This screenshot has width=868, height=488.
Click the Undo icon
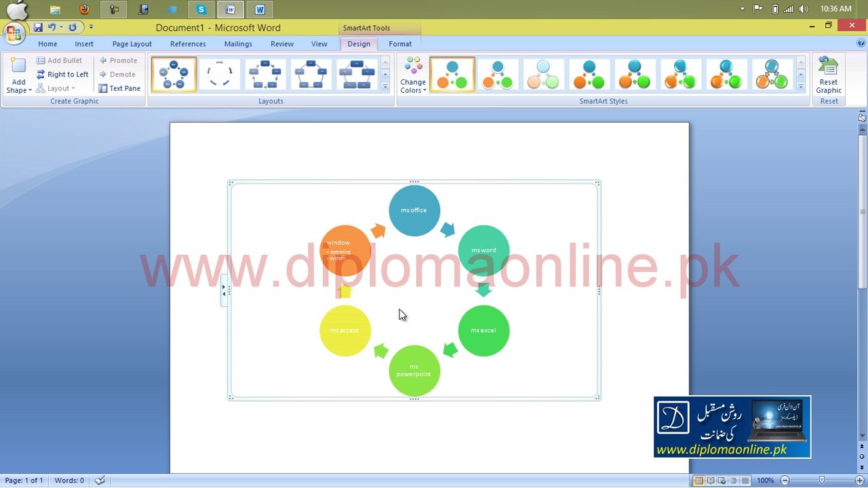(52, 28)
